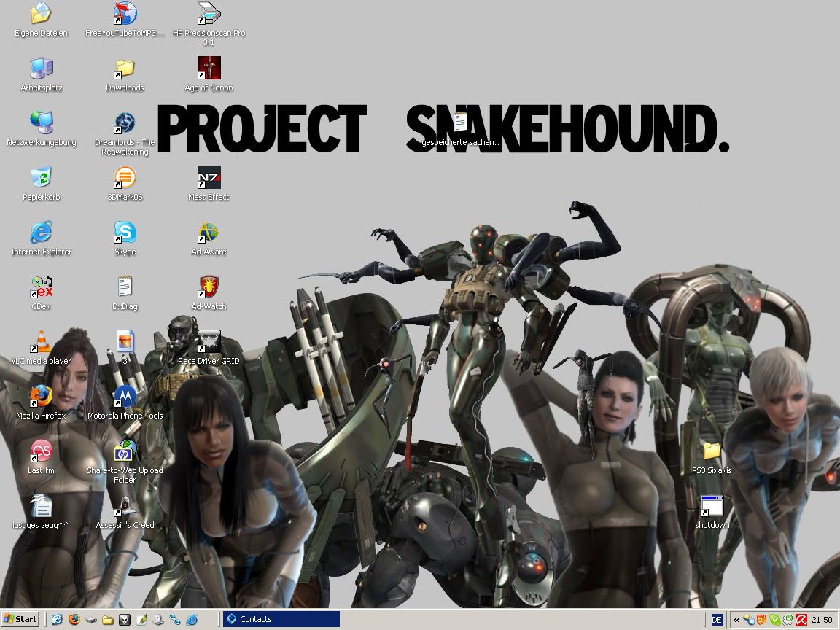Open the Downloads folder shortcut
840x630 pixels.
tap(125, 75)
